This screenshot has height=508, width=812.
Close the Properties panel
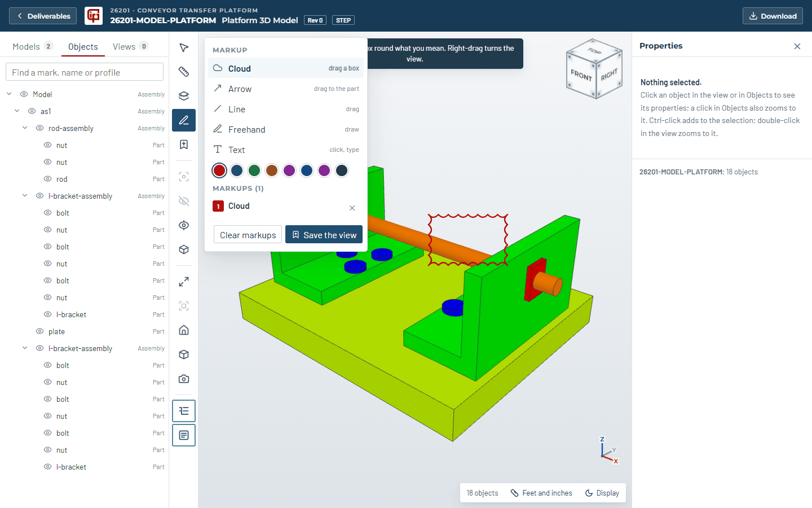pyautogui.click(x=797, y=46)
